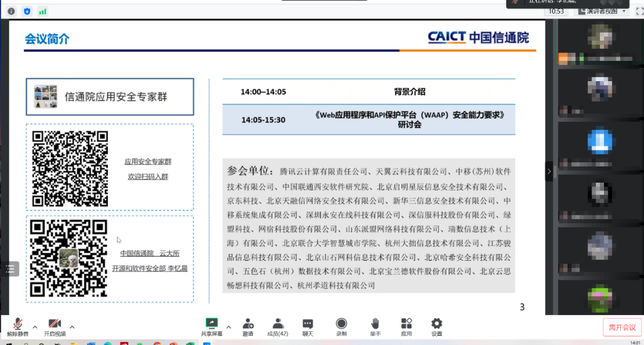The width and height of the screenshot is (644, 345).
Task: Click the red leave meeting button
Action: (x=622, y=327)
